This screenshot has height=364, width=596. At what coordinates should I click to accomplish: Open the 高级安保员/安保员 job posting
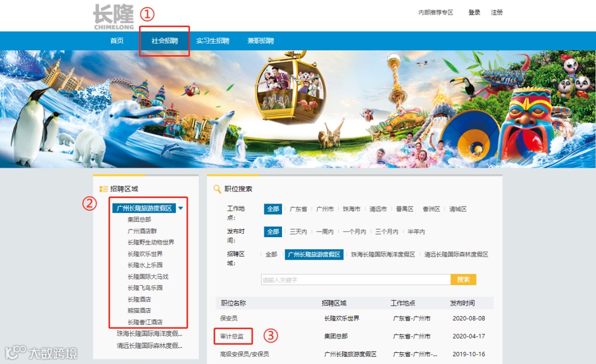[244, 354]
